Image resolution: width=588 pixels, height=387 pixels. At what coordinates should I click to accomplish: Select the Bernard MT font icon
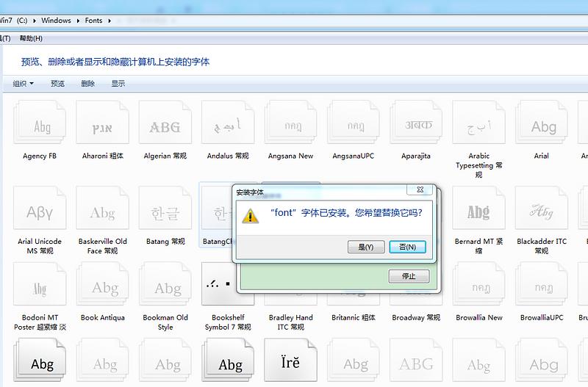pyautogui.click(x=479, y=208)
